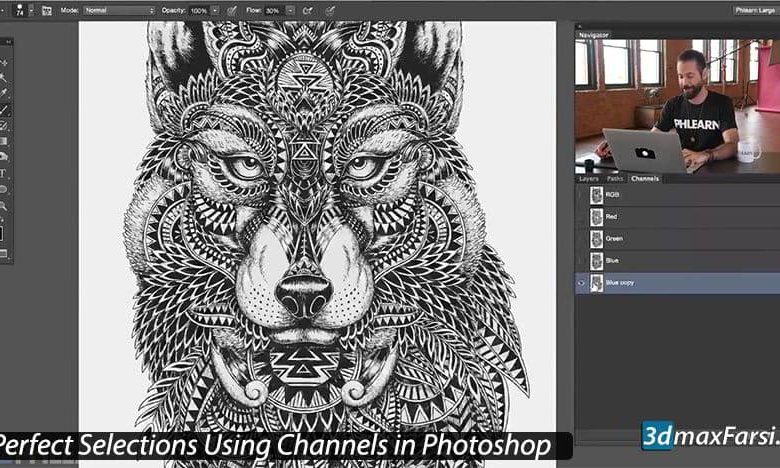Viewport: 780px width, 468px height.
Task: Click the Flow 30% value field
Action: click(274, 10)
